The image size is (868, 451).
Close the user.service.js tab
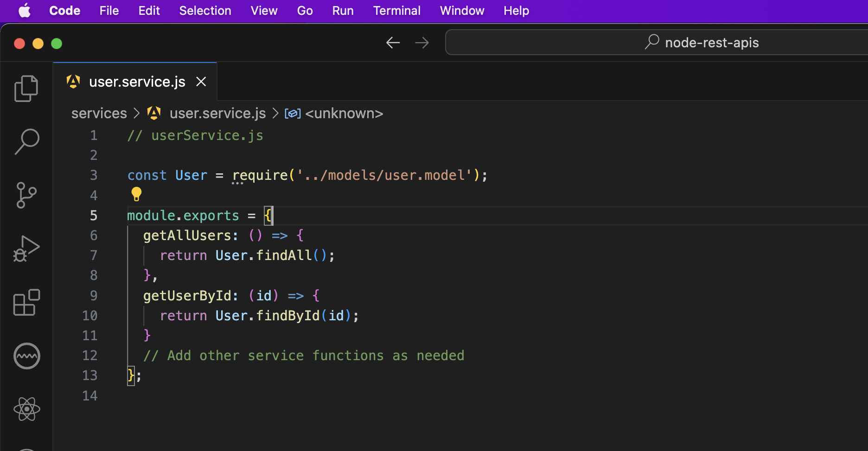201,82
